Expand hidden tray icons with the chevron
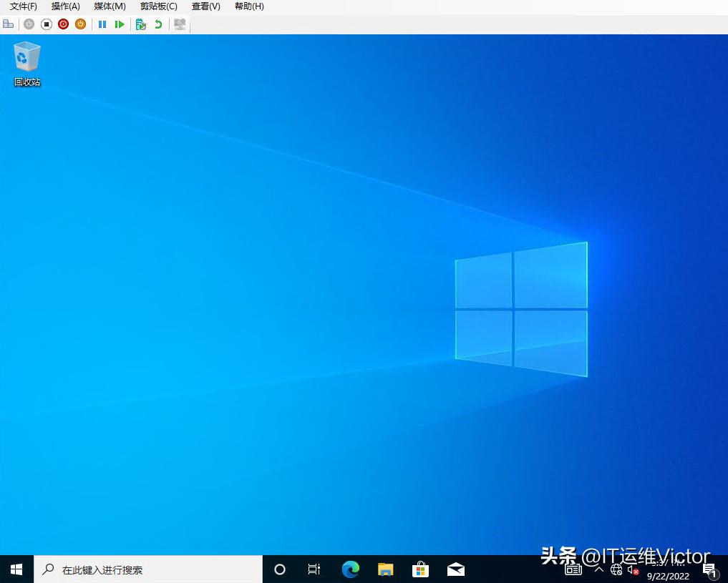 click(x=599, y=570)
